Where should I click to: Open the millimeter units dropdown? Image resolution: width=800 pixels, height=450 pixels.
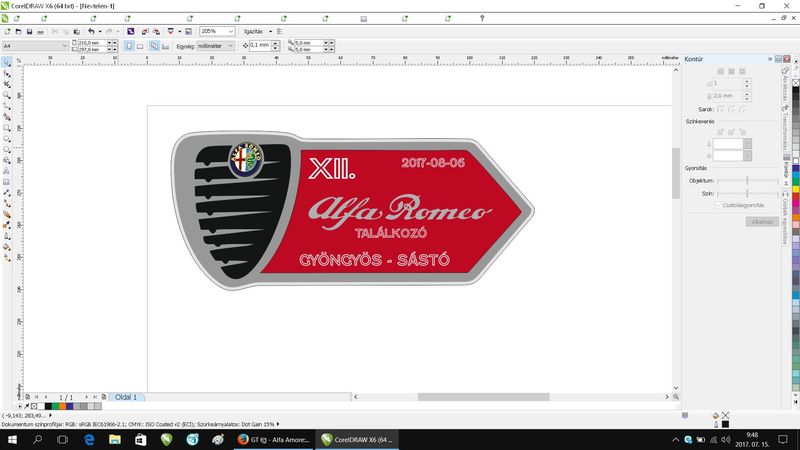230,46
